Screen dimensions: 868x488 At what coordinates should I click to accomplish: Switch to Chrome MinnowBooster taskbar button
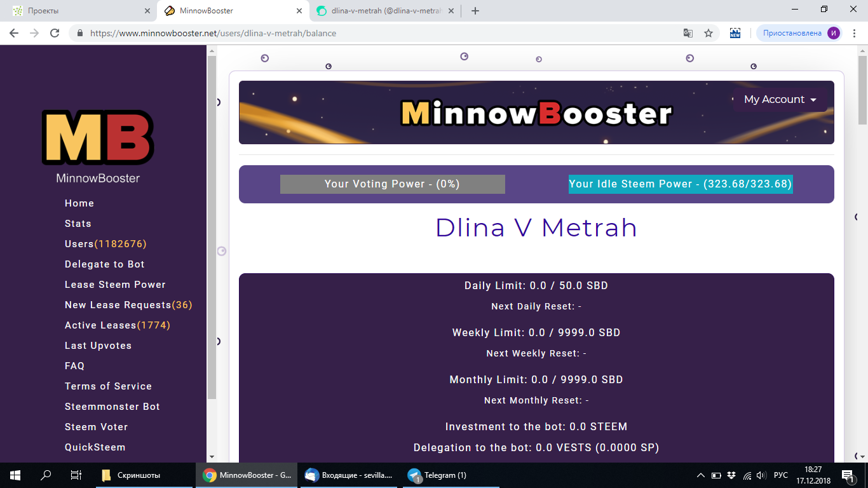(246, 475)
